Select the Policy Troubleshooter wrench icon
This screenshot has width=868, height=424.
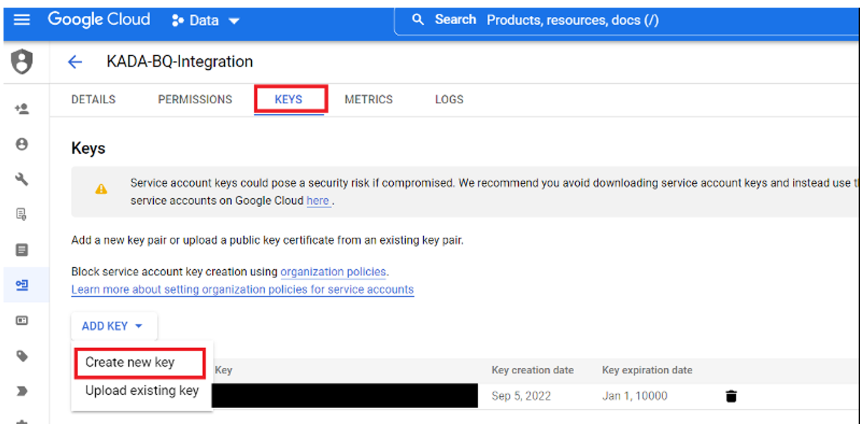22,179
